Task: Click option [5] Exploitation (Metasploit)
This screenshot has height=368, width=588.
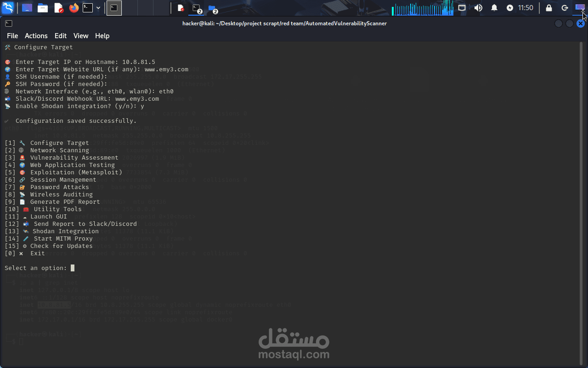Action: tap(63, 172)
